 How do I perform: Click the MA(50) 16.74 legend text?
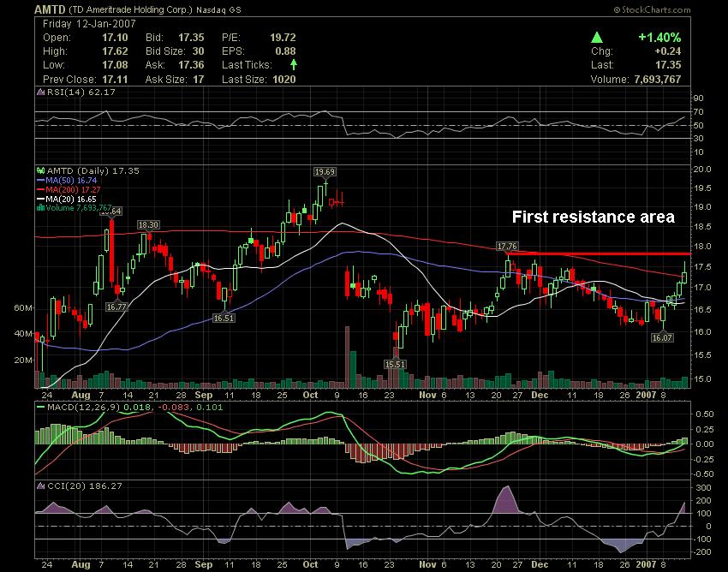click(71, 180)
